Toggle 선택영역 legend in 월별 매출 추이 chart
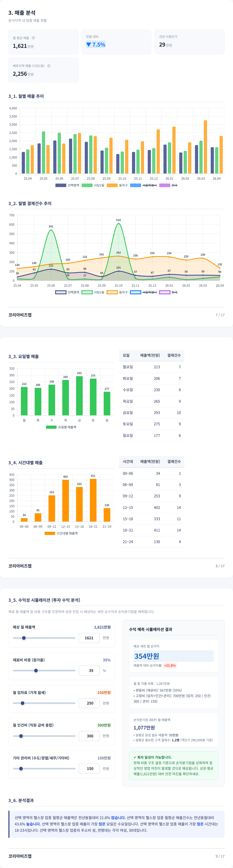 pos(67,185)
